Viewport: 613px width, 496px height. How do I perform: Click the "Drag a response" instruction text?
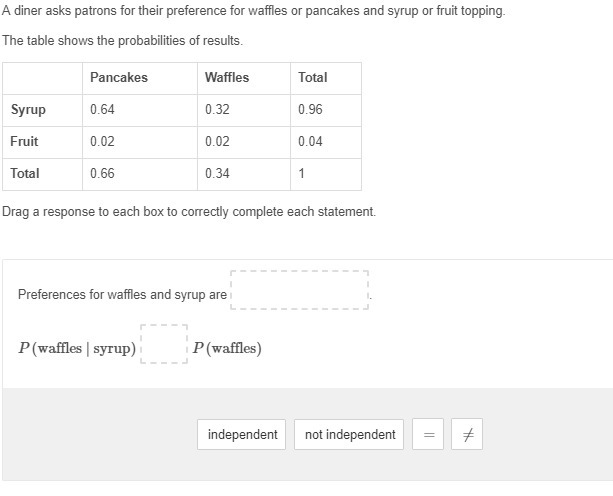click(x=189, y=213)
